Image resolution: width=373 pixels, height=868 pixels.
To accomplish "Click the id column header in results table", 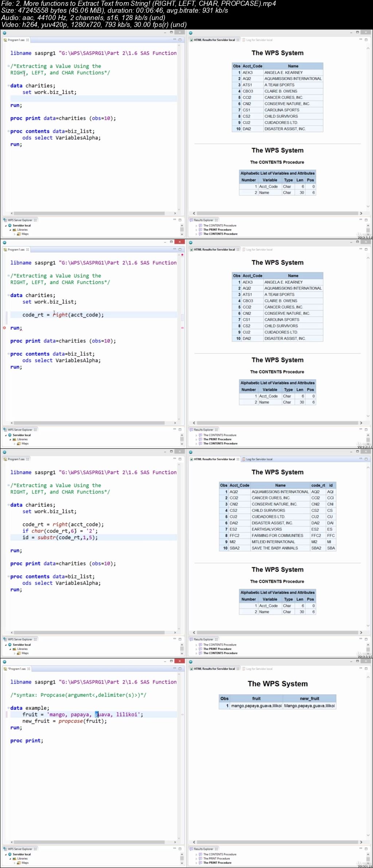I will point(331,485).
